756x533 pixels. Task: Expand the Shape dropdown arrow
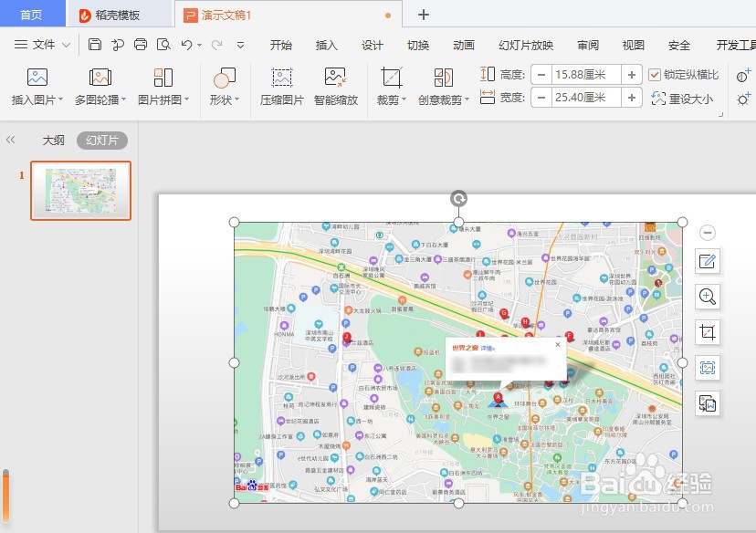pyautogui.click(x=236, y=99)
